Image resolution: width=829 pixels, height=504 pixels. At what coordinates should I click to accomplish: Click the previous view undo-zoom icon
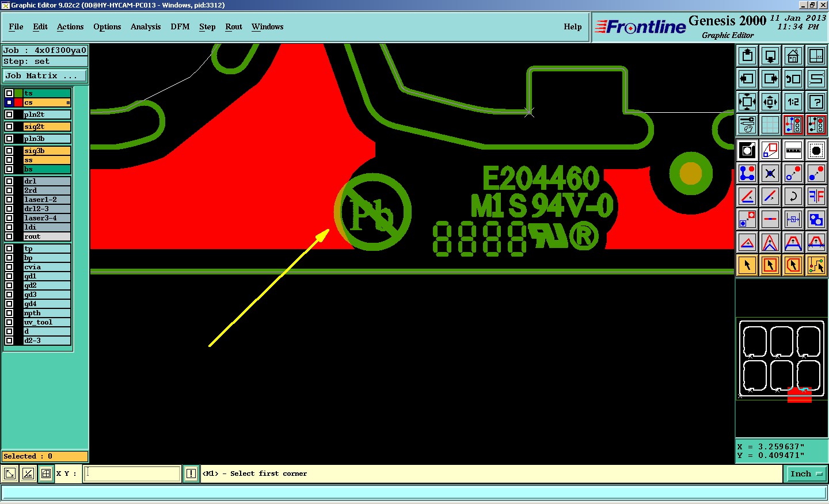[x=793, y=79]
